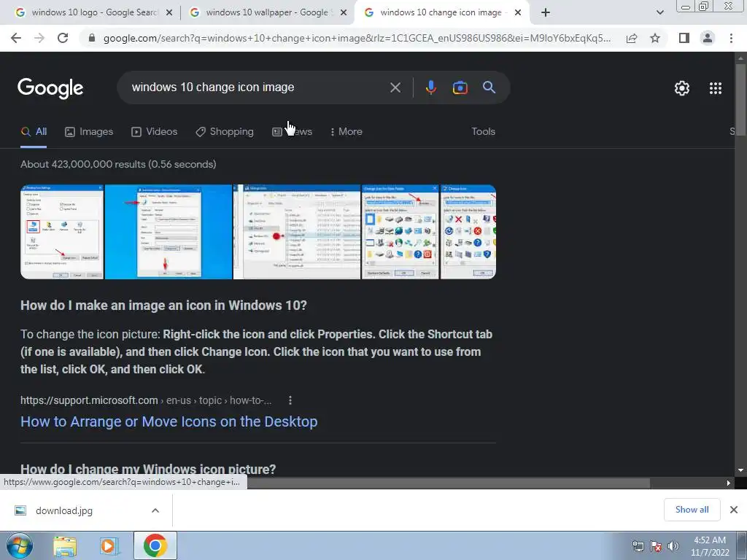
Task: Click 'How do I make an image an icon' heading
Action: coord(163,306)
